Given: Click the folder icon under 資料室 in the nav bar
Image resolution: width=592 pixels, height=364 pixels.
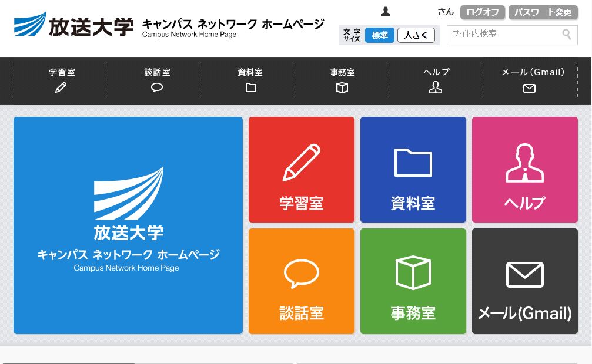Looking at the screenshot, I should click(250, 87).
